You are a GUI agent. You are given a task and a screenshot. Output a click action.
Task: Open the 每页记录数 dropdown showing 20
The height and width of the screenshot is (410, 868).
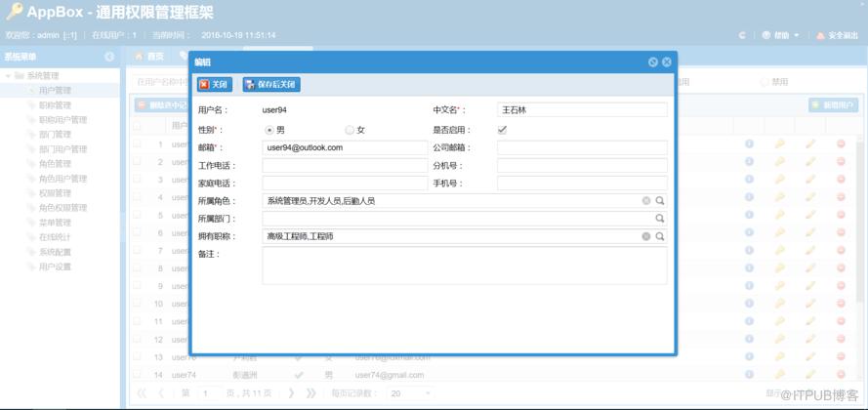click(x=410, y=393)
